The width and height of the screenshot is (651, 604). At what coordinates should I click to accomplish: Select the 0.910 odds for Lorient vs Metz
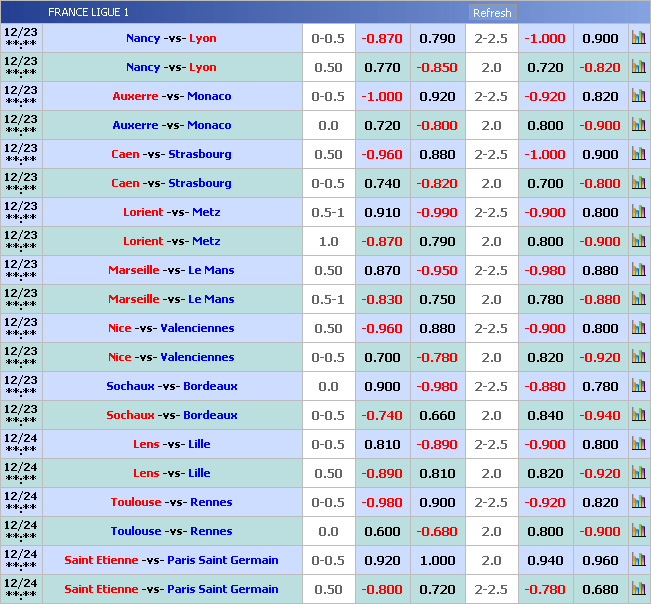383,212
